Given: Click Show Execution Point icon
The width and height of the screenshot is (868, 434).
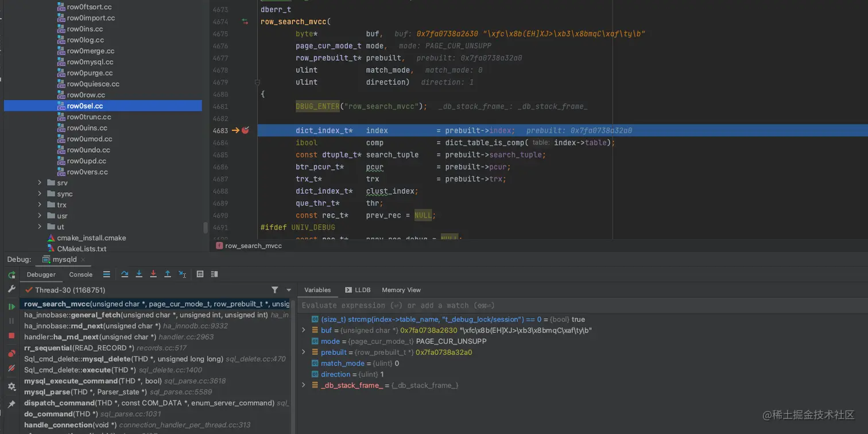Looking at the screenshot, I should [x=106, y=274].
